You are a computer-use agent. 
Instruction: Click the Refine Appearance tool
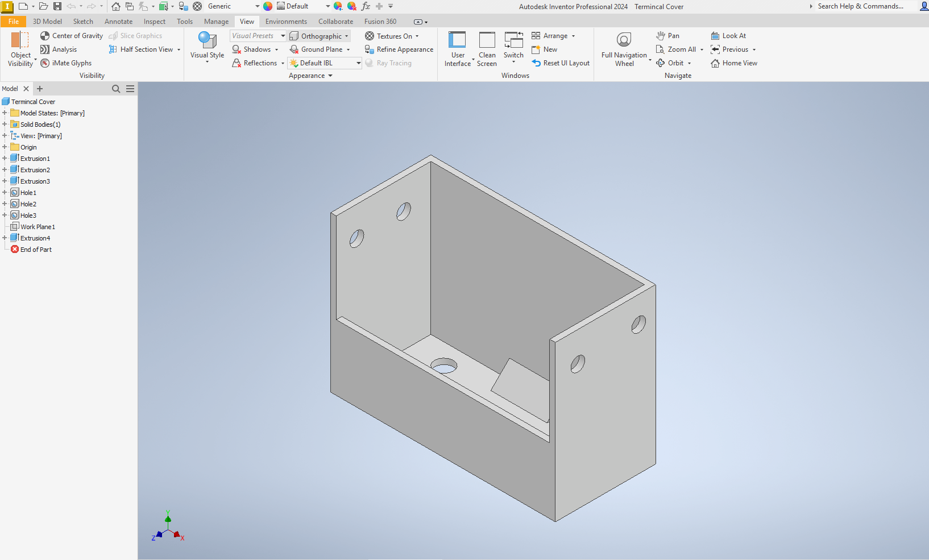point(399,49)
